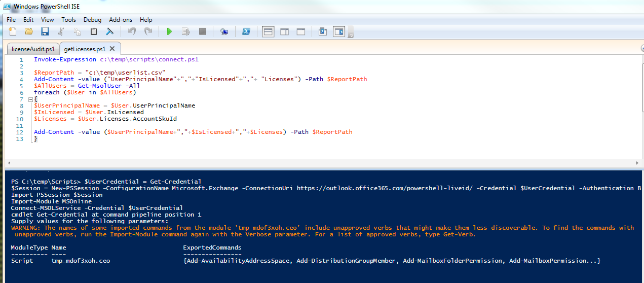Click Import-Module MSOnline console line
Viewport: 644px width, 283px height.
(52, 201)
